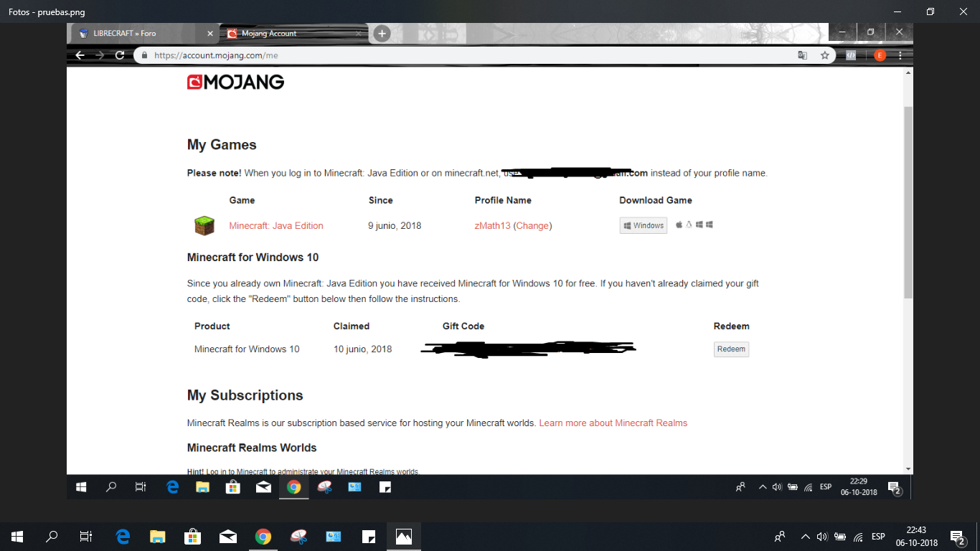980x551 pixels.
Task: Click the browser back arrow in the image
Action: point(80,55)
